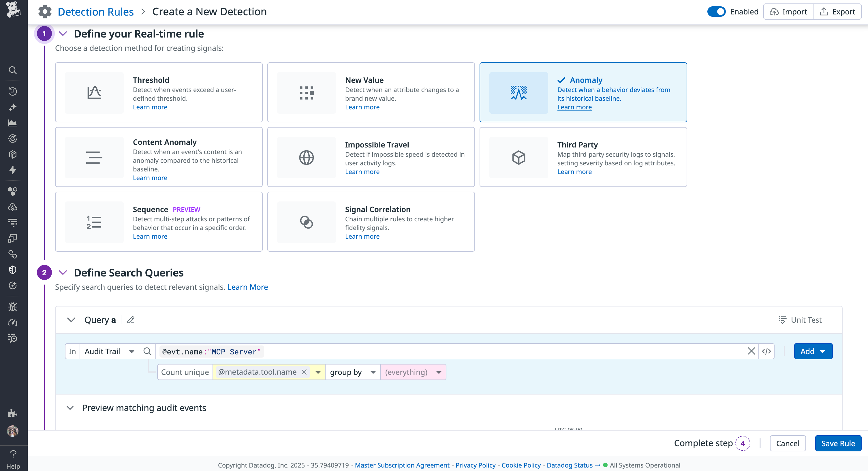
Task: Remove the @metadata.tool.name facet chip
Action: point(304,372)
